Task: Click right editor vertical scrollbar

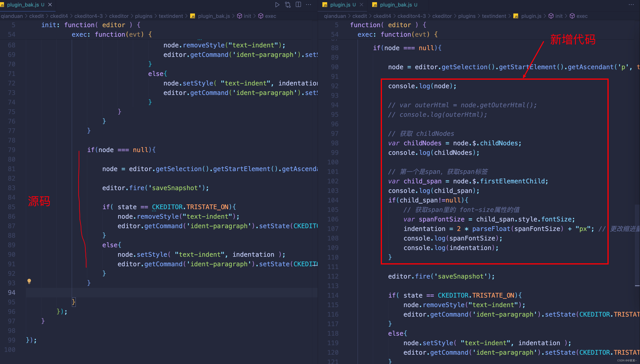Action: pos(637,245)
